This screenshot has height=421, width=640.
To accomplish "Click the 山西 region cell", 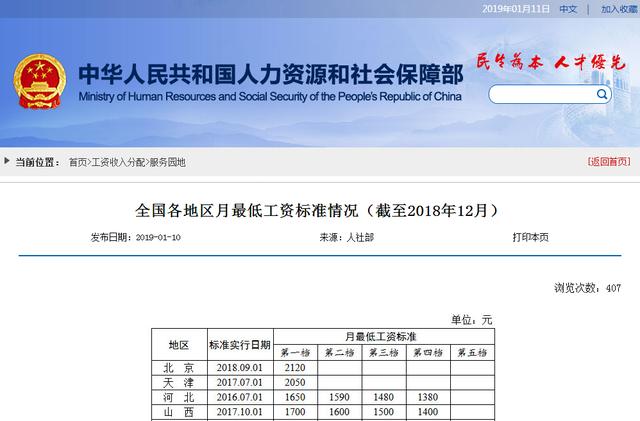I will pyautogui.click(x=179, y=411).
